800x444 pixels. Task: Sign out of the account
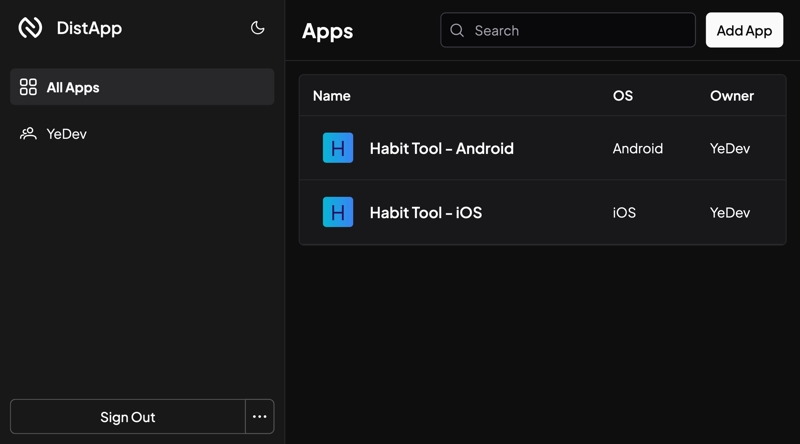click(x=128, y=417)
